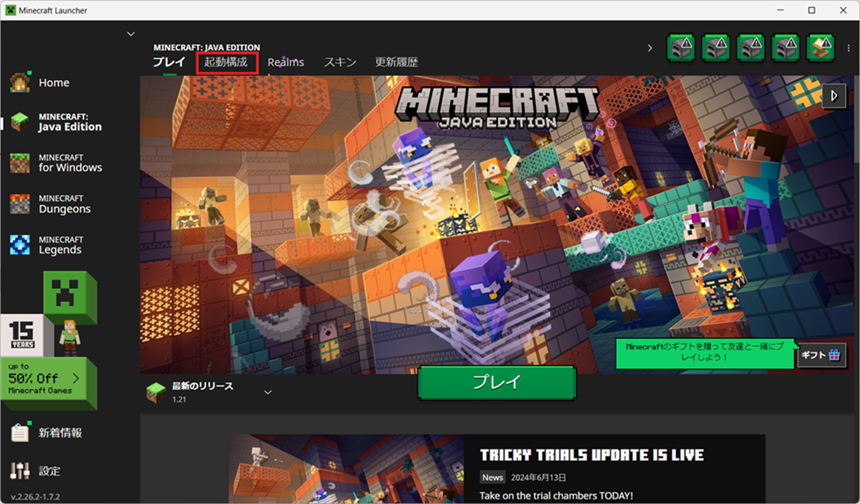Viewport: 860px width, 504px height.
Task: Click the ギフト gift button
Action: coord(821,355)
